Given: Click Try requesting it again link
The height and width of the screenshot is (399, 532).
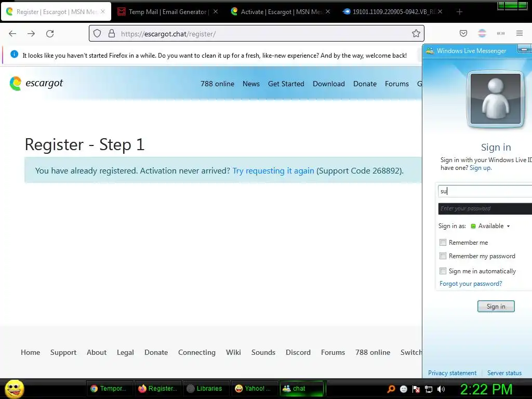Looking at the screenshot, I should pos(273,170).
